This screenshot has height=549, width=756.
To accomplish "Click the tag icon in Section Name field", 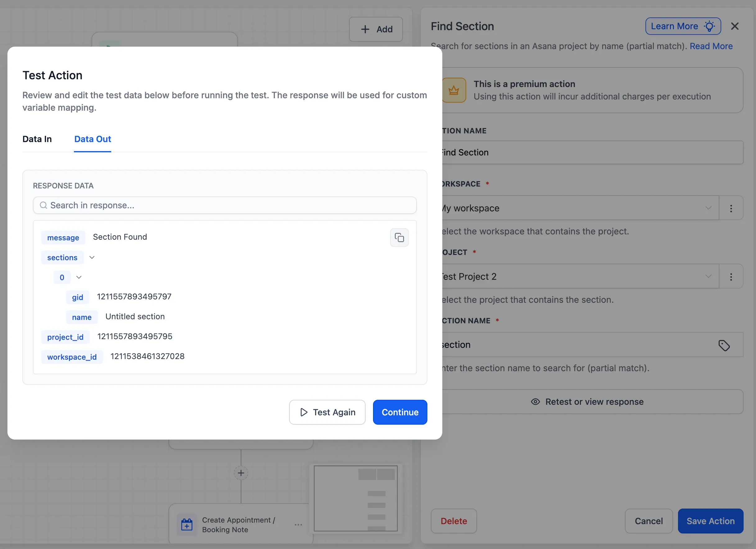I will pos(724,345).
